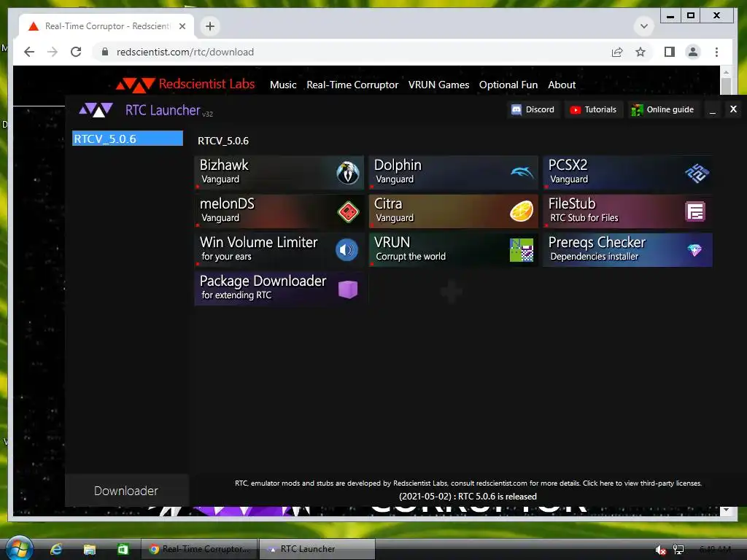
Task: Click the RTC Launcher triangles logo
Action: click(96, 109)
